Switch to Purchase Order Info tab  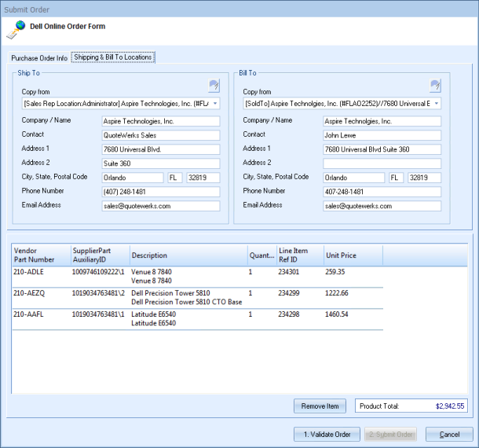pos(38,58)
